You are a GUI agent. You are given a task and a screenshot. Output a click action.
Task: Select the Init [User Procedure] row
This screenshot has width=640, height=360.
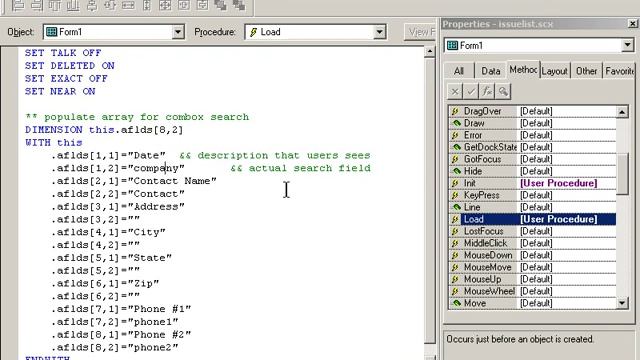(532, 183)
